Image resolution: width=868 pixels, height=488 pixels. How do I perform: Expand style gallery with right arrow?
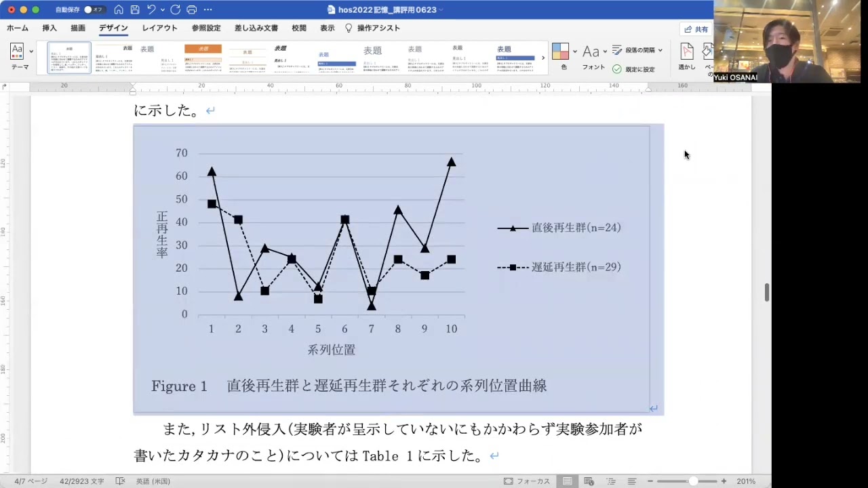(x=542, y=58)
